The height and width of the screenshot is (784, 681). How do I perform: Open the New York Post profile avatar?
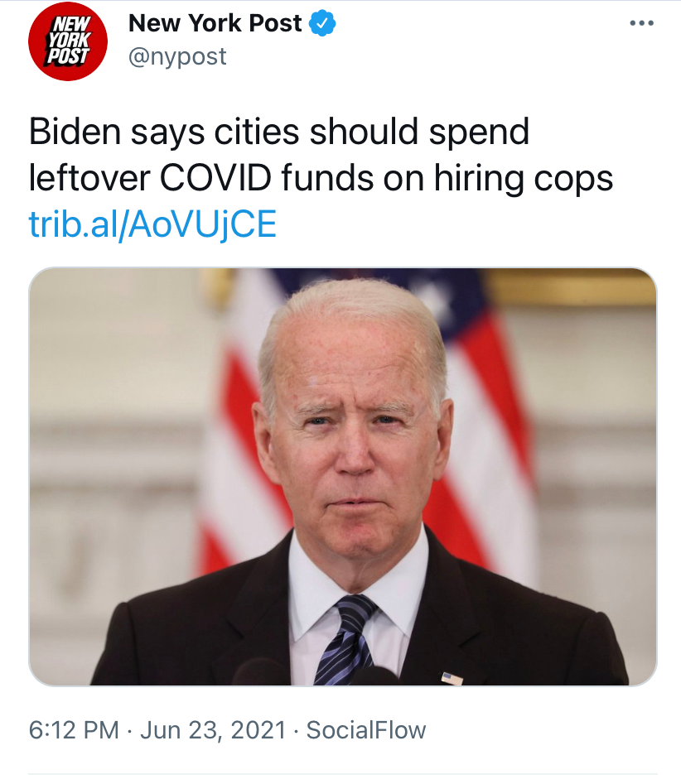pyautogui.click(x=68, y=41)
